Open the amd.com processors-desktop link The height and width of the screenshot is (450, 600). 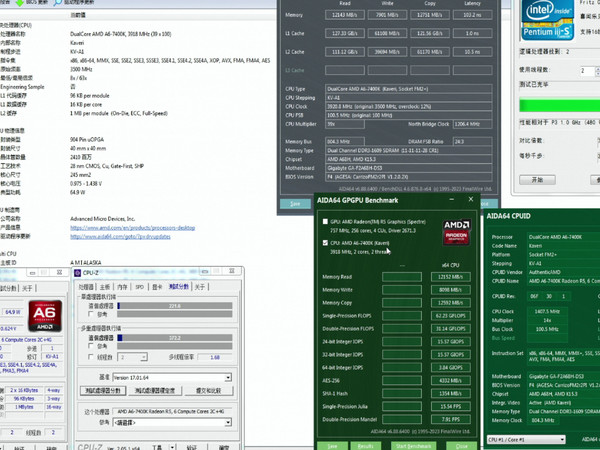click(x=132, y=228)
